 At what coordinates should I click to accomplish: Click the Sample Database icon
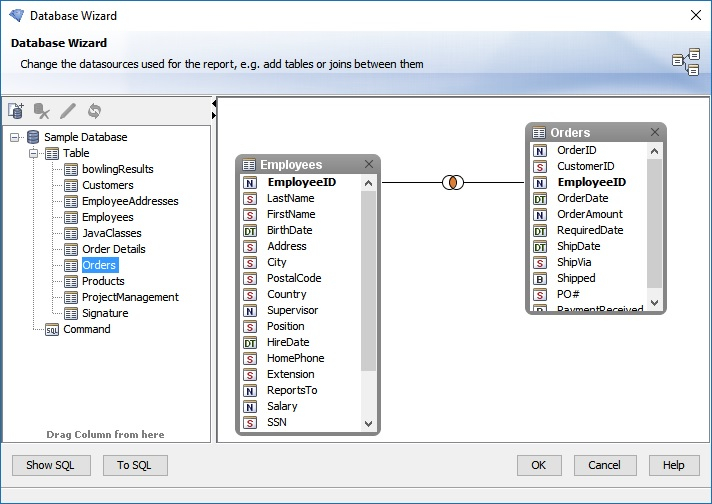pyautogui.click(x=33, y=137)
